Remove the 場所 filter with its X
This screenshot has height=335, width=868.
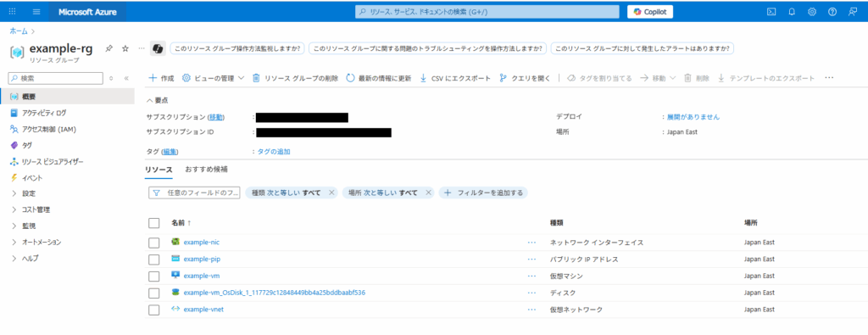coord(428,193)
